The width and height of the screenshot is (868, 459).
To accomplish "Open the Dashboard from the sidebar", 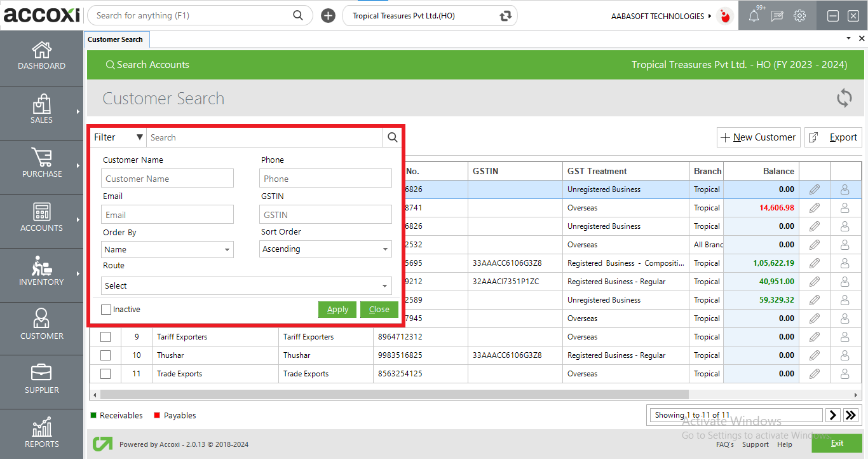I will (41, 57).
